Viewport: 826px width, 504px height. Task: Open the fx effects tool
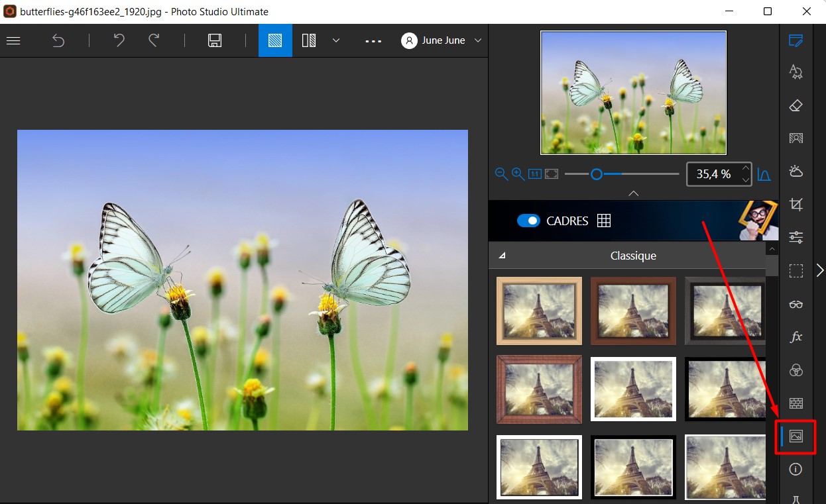pos(796,337)
